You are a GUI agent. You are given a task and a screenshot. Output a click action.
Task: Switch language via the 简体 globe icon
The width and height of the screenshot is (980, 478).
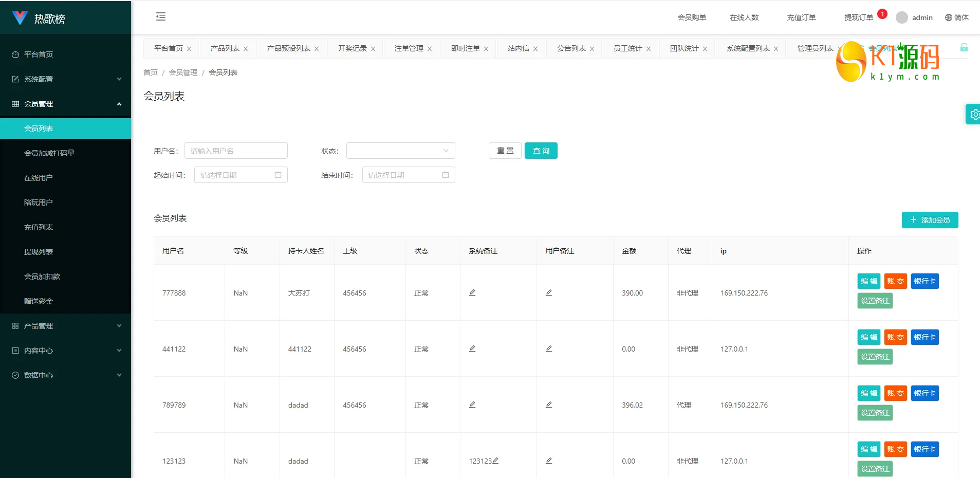point(956,17)
